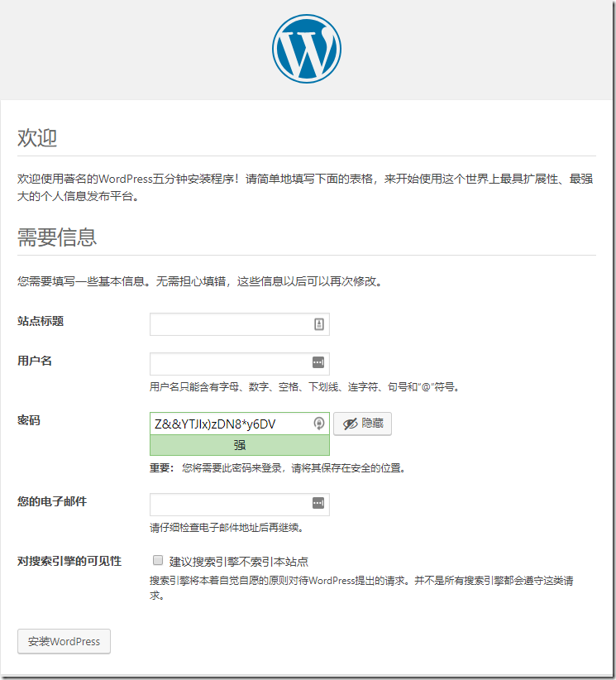Click the 密码 field label
The height and width of the screenshot is (680, 616).
tap(29, 420)
